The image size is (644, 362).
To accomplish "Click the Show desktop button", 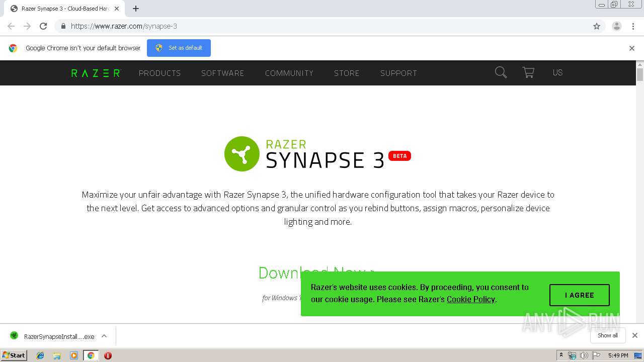I will point(638,355).
